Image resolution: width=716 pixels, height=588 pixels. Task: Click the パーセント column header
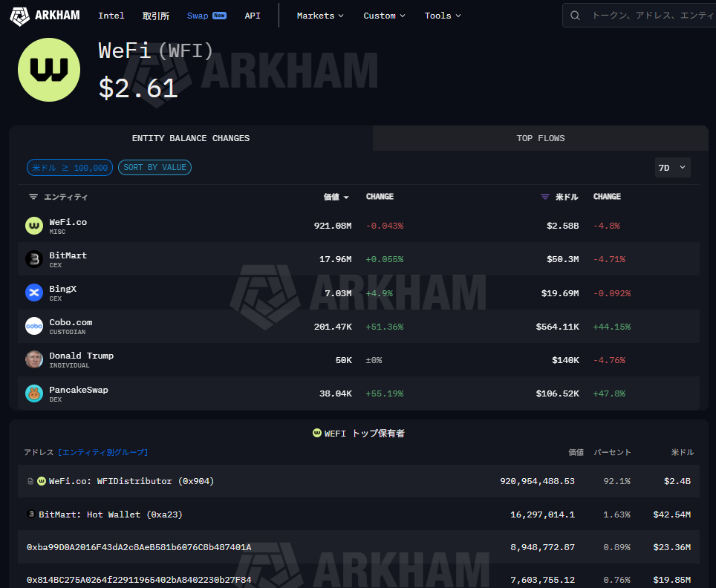click(x=612, y=452)
